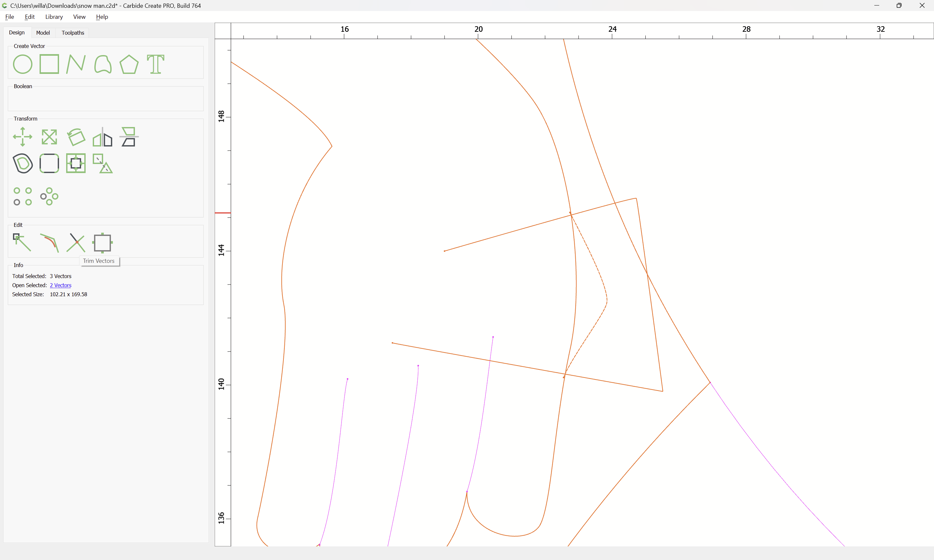Click the selected size value 102.21 x 169.58
The image size is (934, 560).
pyautogui.click(x=68, y=294)
